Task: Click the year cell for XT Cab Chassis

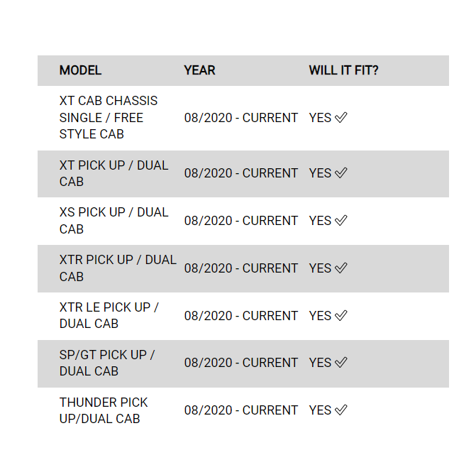Action: click(241, 118)
